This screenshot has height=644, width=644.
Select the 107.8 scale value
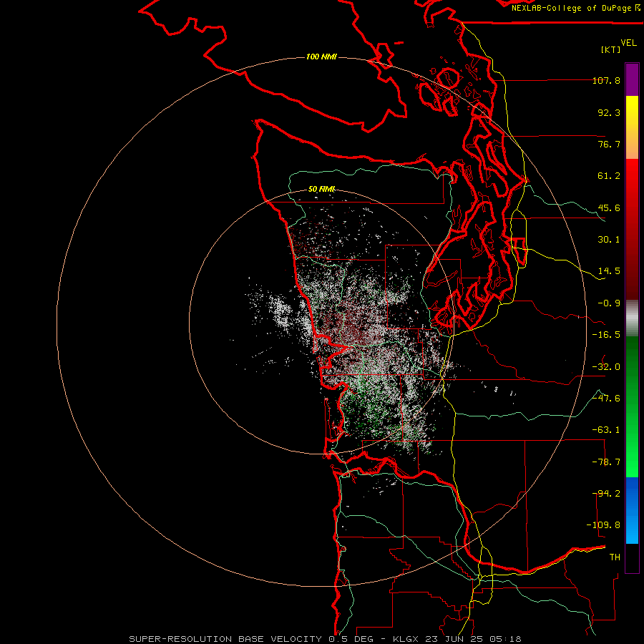[x=606, y=80]
